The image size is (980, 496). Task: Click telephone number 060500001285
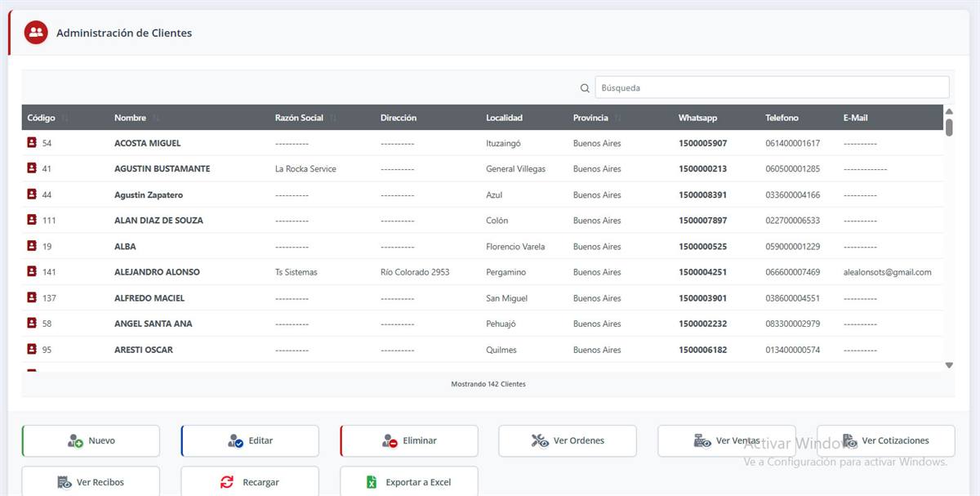(792, 168)
